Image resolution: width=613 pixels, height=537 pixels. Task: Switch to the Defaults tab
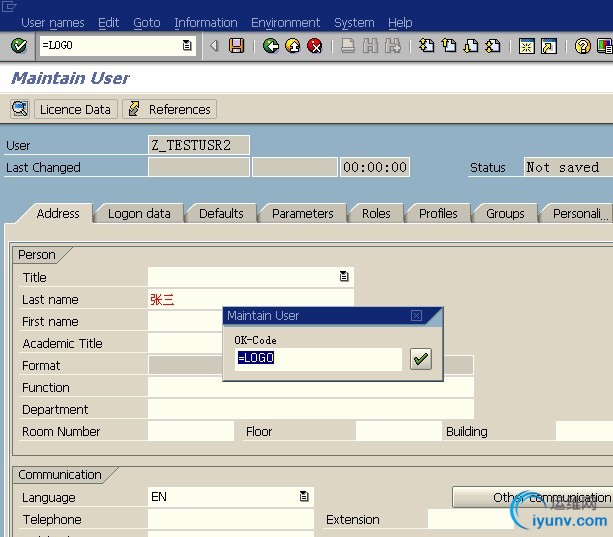point(221,214)
